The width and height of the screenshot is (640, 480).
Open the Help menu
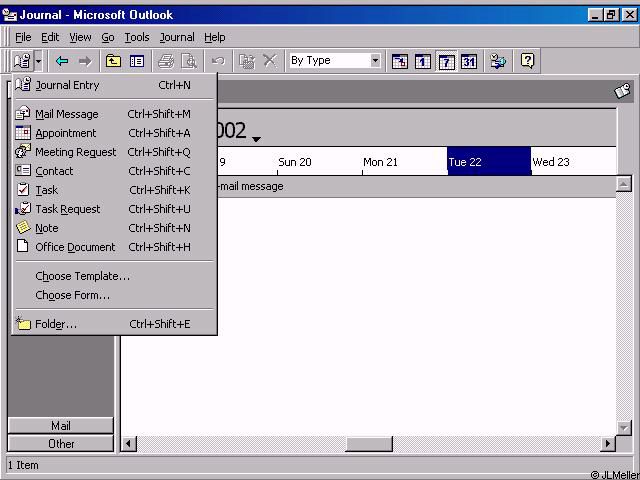click(x=215, y=38)
